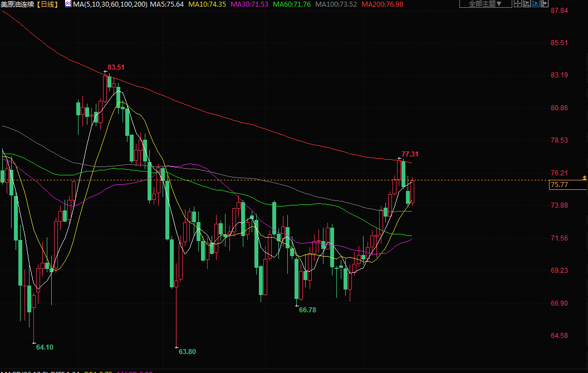Click the current price tag 75.77
The image size is (588, 373).
[558, 185]
